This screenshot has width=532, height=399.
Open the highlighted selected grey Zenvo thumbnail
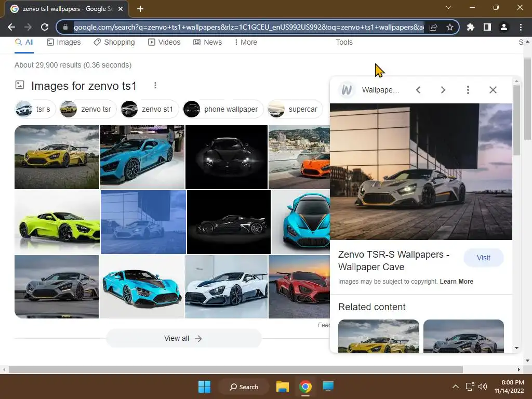[x=143, y=222]
